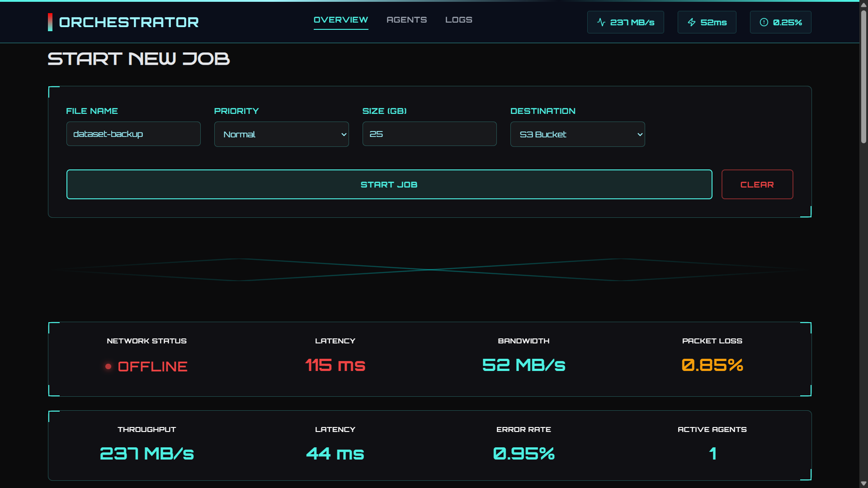Open the Priority dropdown set to Normal
Image resolution: width=868 pixels, height=488 pixels.
click(281, 134)
